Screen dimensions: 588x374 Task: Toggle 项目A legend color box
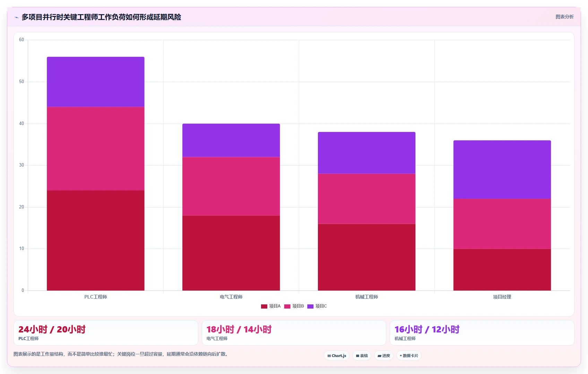[264, 306]
